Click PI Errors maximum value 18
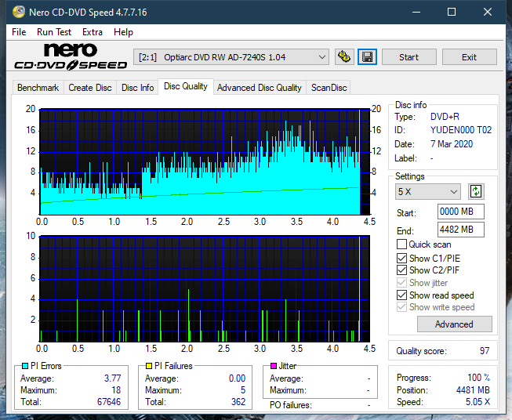 coord(116,390)
